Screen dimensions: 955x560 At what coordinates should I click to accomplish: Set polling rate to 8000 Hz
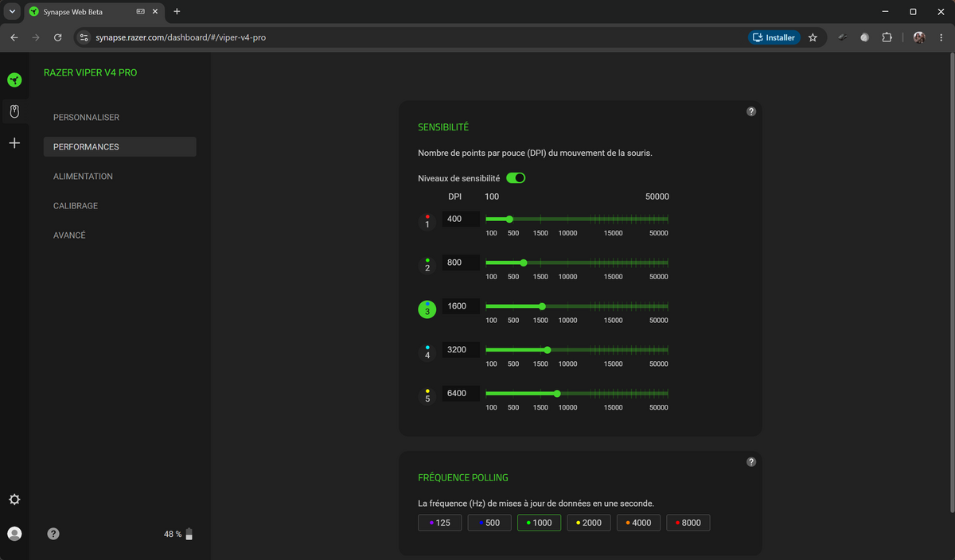pos(688,523)
